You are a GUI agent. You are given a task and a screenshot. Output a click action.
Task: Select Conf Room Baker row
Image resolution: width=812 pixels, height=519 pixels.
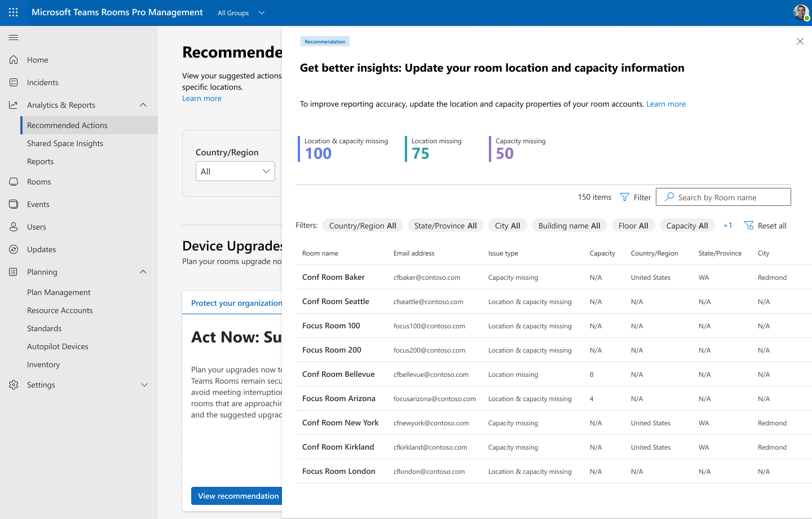[554, 277]
